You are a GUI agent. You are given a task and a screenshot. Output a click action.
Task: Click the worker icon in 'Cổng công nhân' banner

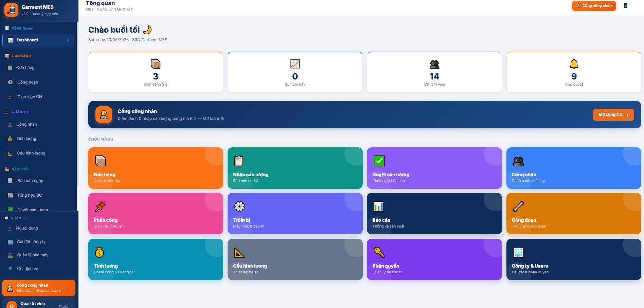pyautogui.click(x=104, y=114)
